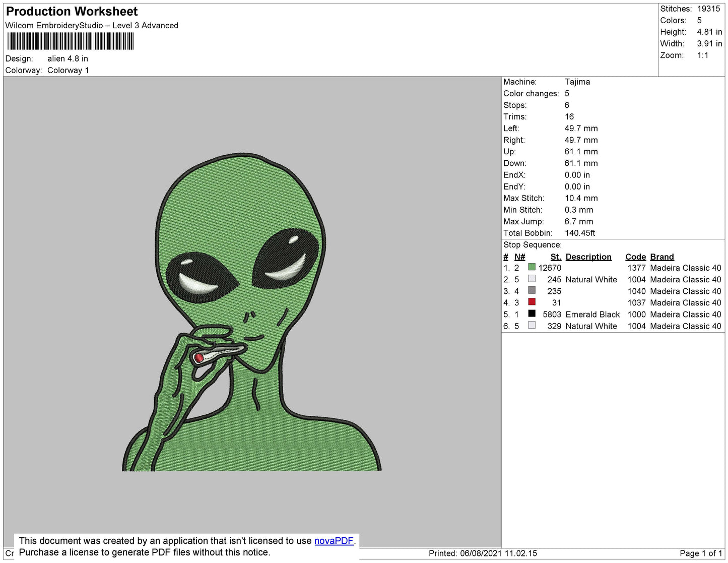Click the design name 'alien 4.8 in'

pos(68,59)
